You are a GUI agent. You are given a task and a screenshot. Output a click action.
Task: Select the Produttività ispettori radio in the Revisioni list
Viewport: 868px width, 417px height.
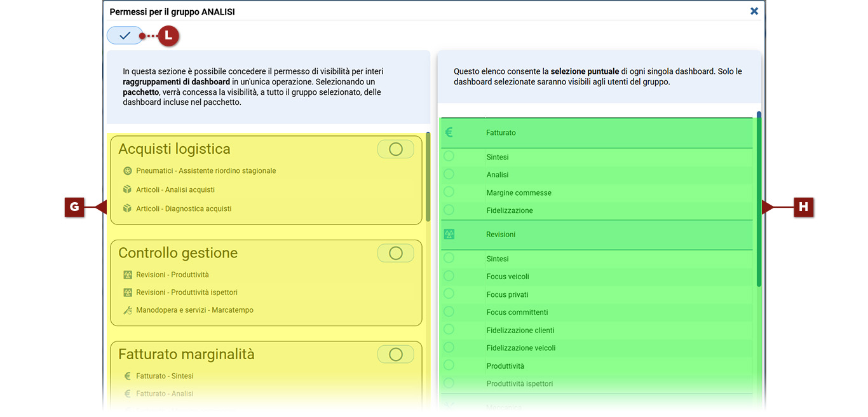[449, 383]
